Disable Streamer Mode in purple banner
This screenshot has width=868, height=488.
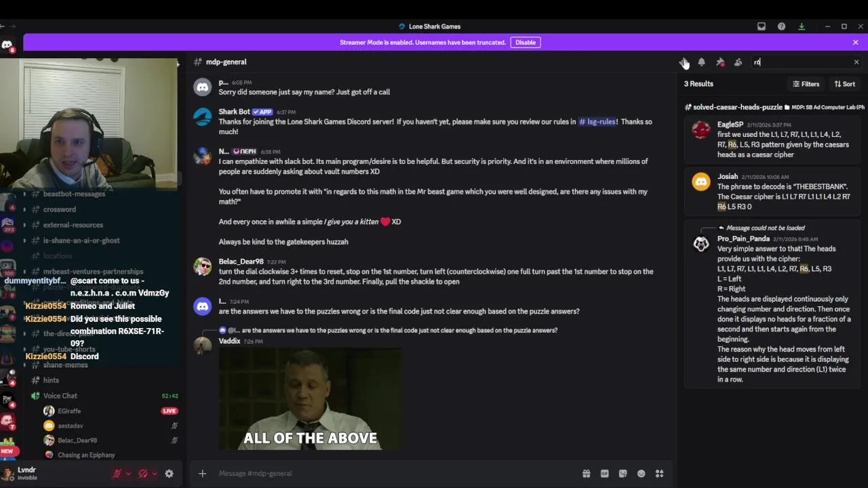click(x=526, y=42)
